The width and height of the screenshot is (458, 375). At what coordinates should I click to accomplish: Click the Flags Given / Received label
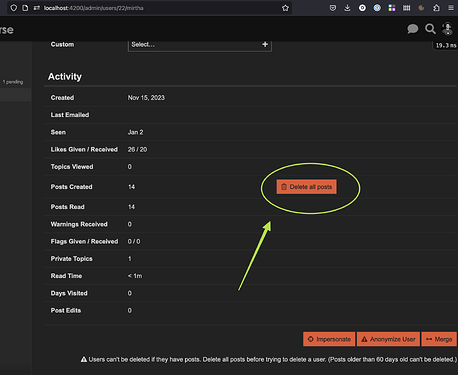84,241
